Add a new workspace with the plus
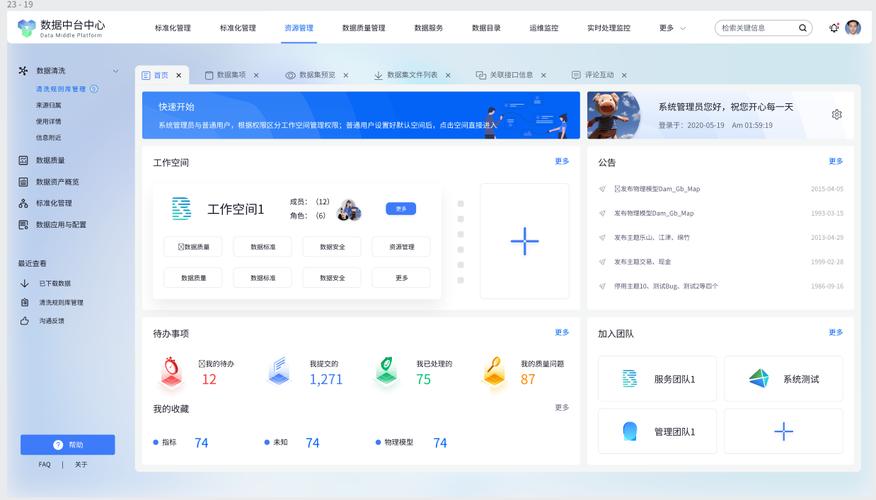The width and height of the screenshot is (876, 500). pyautogui.click(x=525, y=241)
